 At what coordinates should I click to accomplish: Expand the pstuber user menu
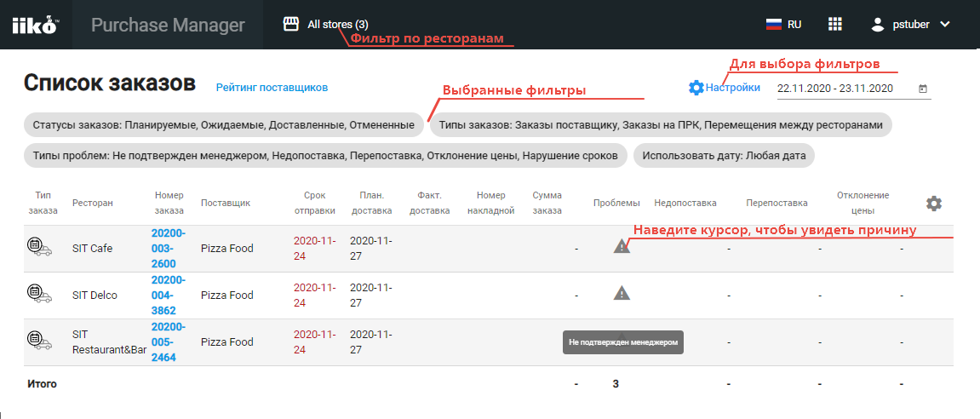tap(911, 25)
